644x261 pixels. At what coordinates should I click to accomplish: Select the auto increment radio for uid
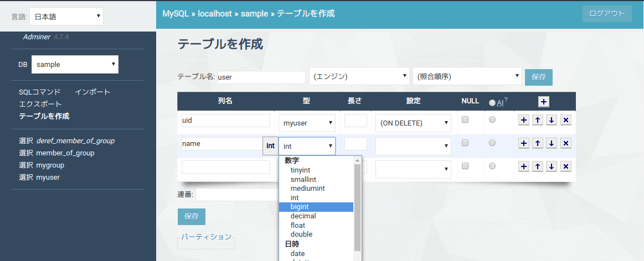click(492, 119)
